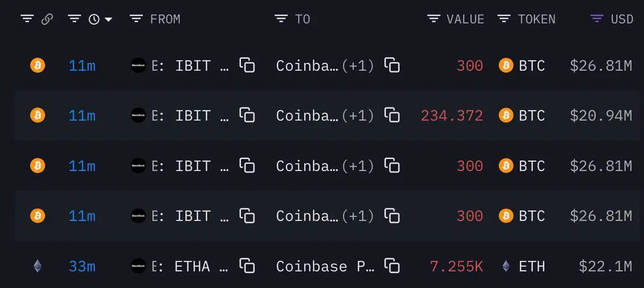644x288 pixels.
Task: Select the ETH token label
Action: [532, 266]
